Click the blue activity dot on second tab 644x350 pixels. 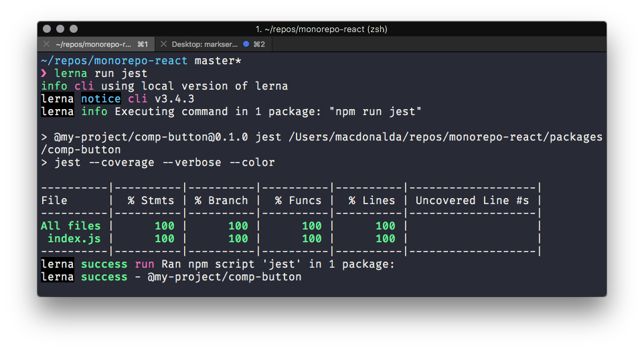click(246, 44)
